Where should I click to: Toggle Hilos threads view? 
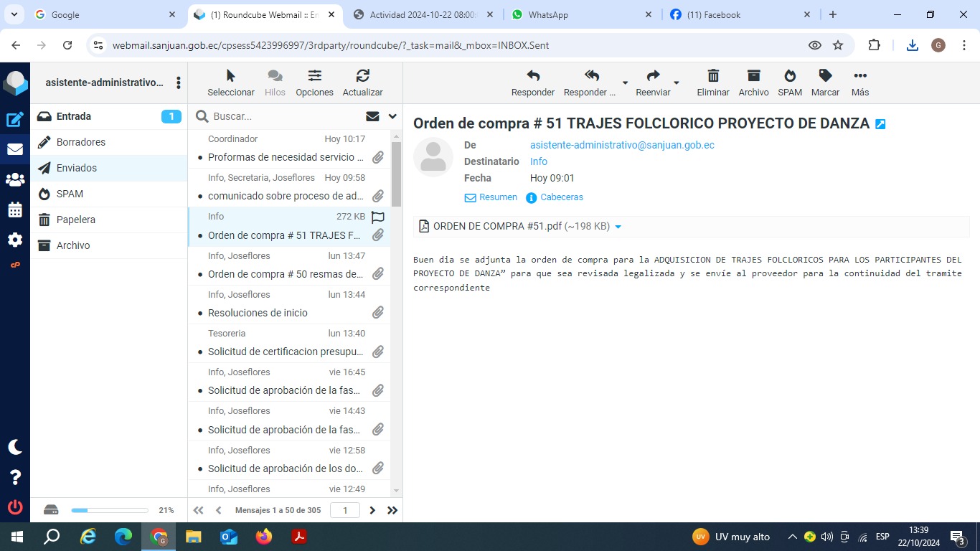coord(274,76)
